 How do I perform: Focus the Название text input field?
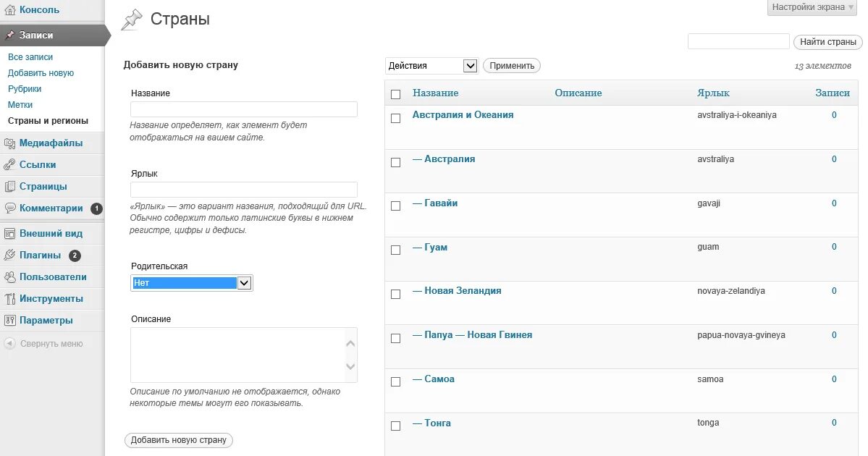coord(244,109)
